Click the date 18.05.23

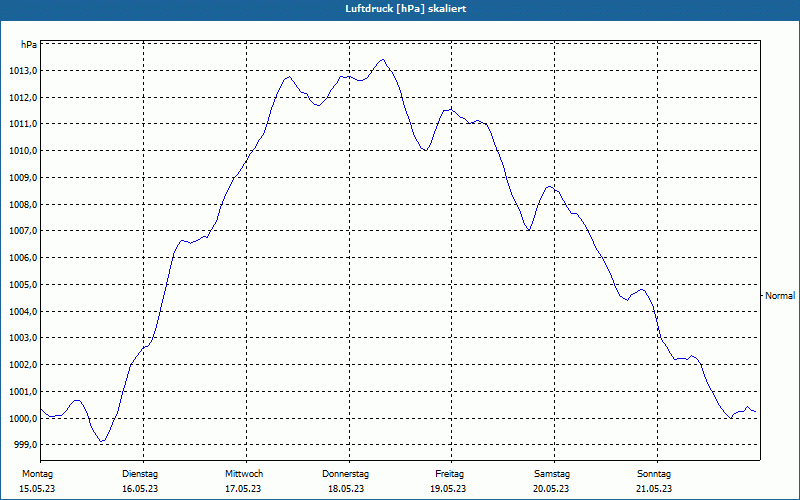point(346,489)
